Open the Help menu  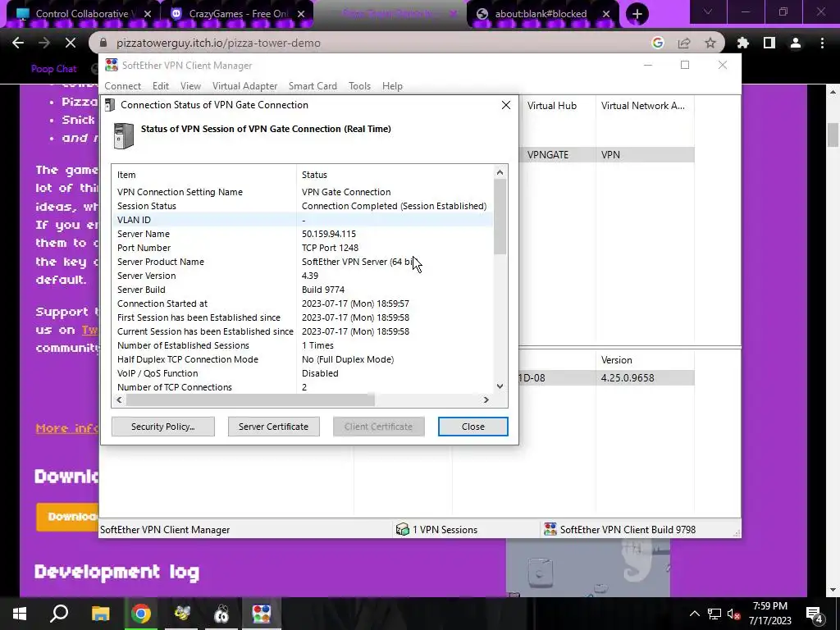pyautogui.click(x=392, y=86)
